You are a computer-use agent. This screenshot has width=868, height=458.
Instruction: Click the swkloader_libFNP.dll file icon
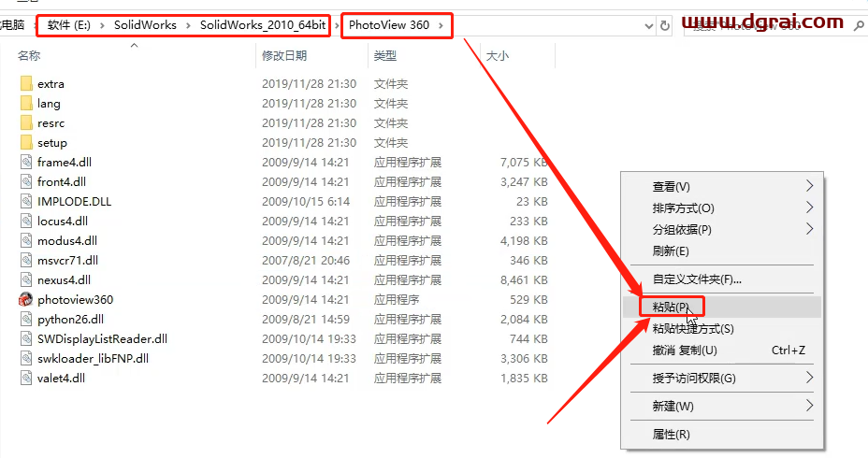pyautogui.click(x=26, y=358)
